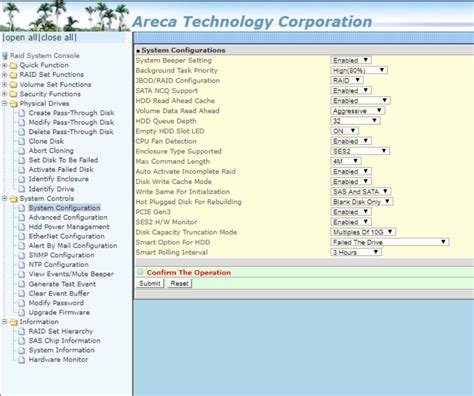474x396 pixels.
Task: Expand the Volume Set Functions tree node
Action: click(x=5, y=85)
